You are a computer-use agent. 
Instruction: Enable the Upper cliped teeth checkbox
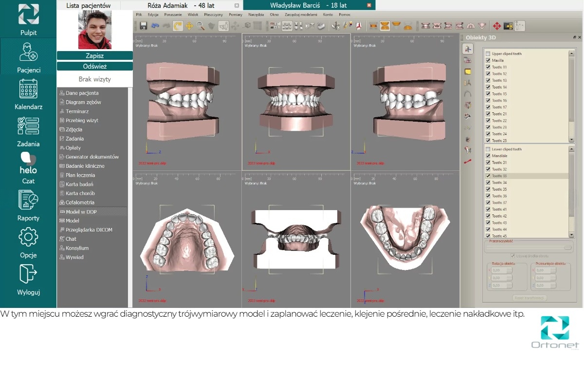[488, 54]
